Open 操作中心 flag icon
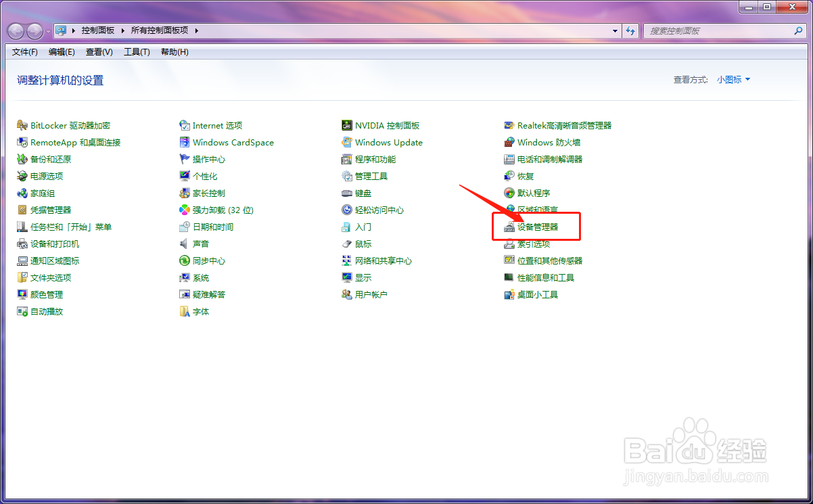813x504 pixels. [x=185, y=159]
